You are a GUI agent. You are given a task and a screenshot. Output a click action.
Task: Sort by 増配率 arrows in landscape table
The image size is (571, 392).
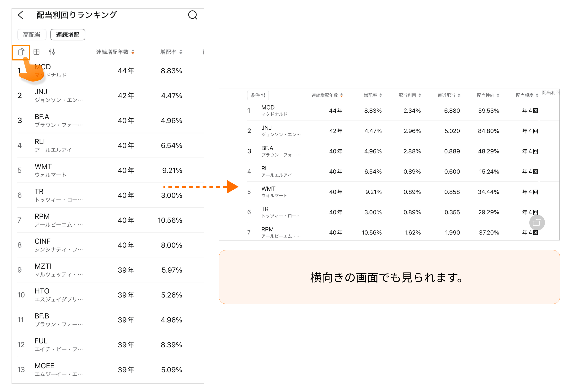point(381,95)
